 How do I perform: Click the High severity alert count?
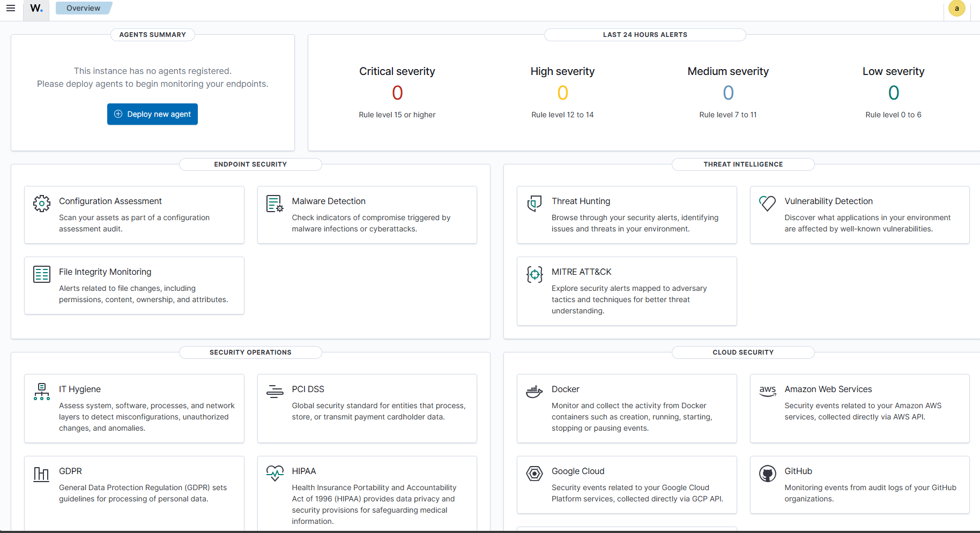point(562,93)
